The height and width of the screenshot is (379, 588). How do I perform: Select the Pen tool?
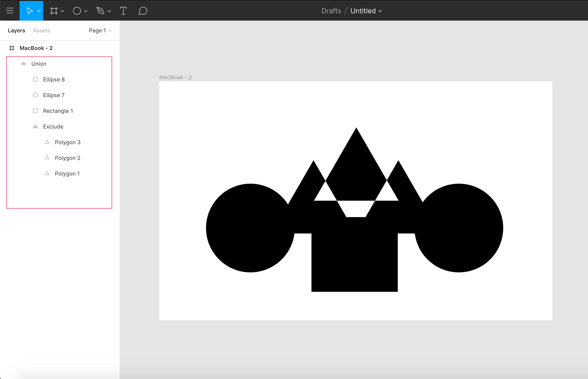[x=101, y=11]
